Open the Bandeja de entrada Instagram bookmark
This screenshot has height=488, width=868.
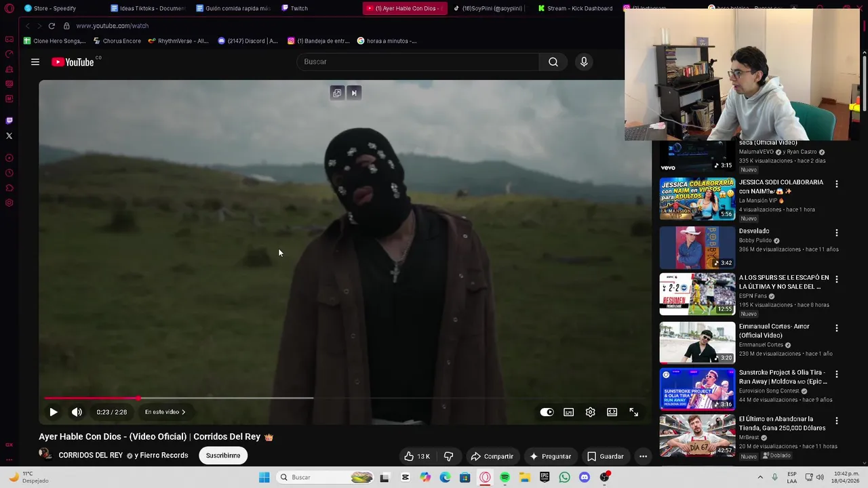(319, 41)
